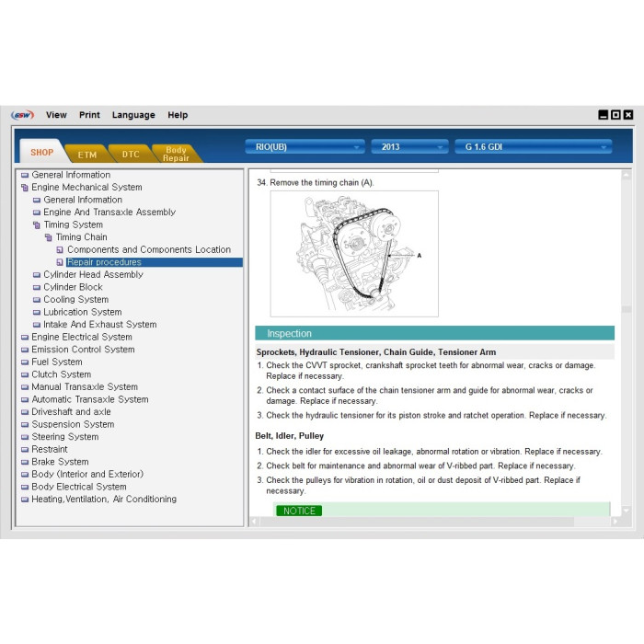Click book icon beside Automatic Transaxle System

25,399
